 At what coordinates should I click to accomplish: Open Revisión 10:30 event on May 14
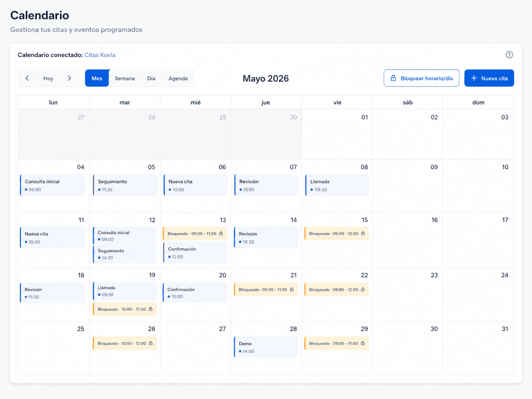pyautogui.click(x=266, y=238)
